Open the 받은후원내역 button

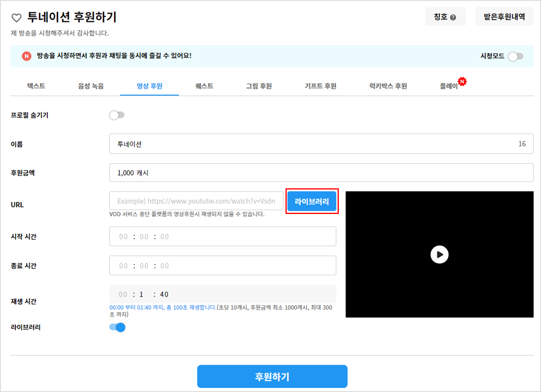tap(504, 17)
